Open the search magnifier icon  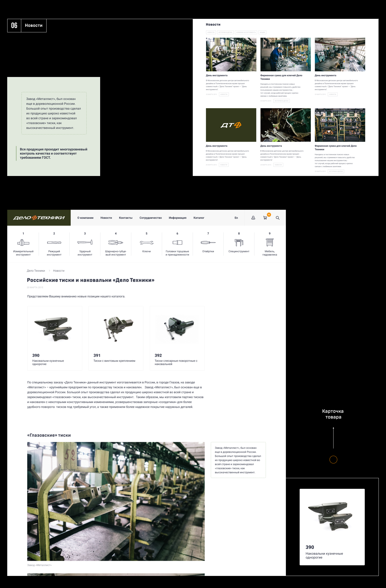click(278, 218)
